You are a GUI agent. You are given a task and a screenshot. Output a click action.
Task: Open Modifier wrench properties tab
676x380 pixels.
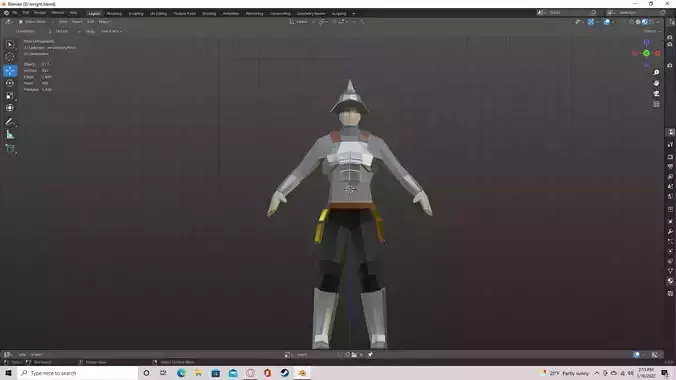(x=671, y=231)
